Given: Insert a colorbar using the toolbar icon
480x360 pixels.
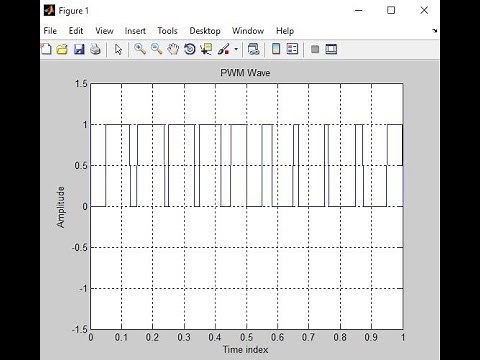Looking at the screenshot, I should coord(276,49).
